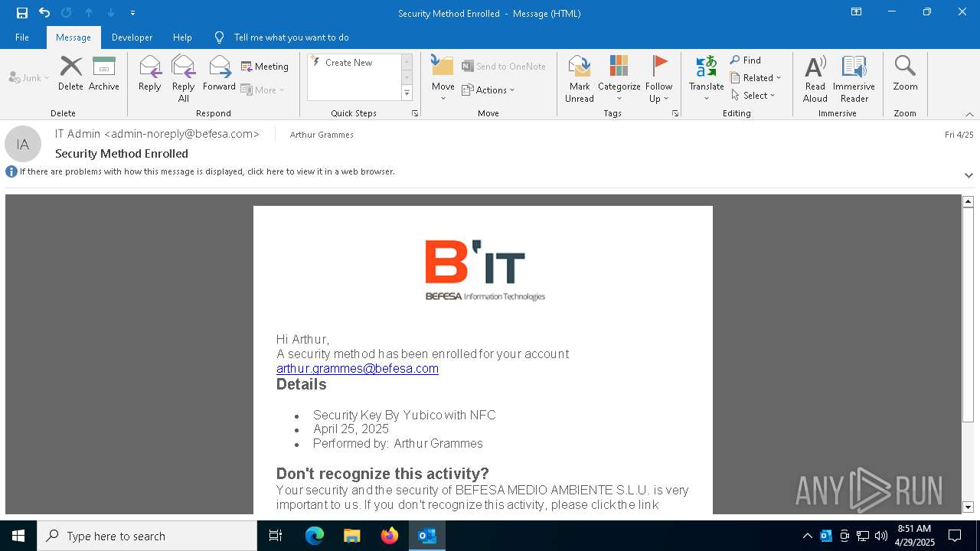Viewport: 980px width, 551px height.
Task: Click Reply All
Action: pyautogui.click(x=184, y=79)
